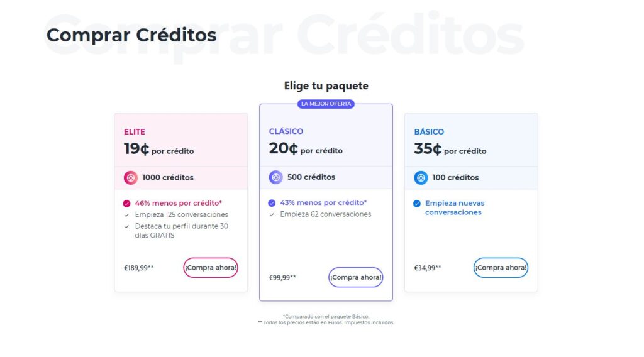Viewport: 644px width, 357px height.
Task: Click the pink Elite credits coin icon
Action: (x=130, y=178)
